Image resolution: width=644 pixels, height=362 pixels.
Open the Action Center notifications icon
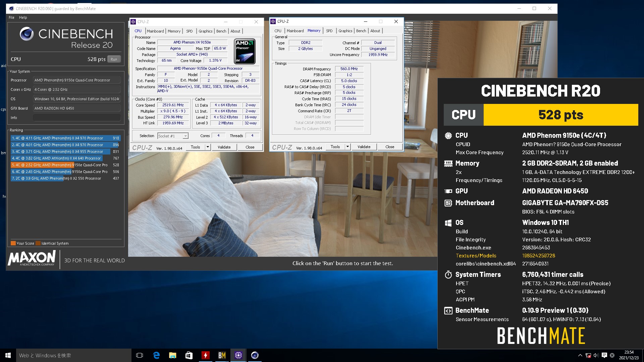coord(604,355)
